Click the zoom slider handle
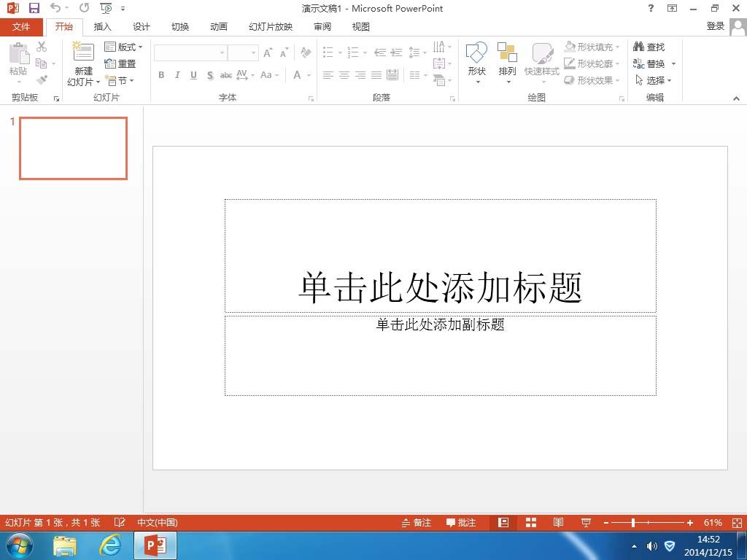The width and height of the screenshot is (747, 560). point(633,523)
